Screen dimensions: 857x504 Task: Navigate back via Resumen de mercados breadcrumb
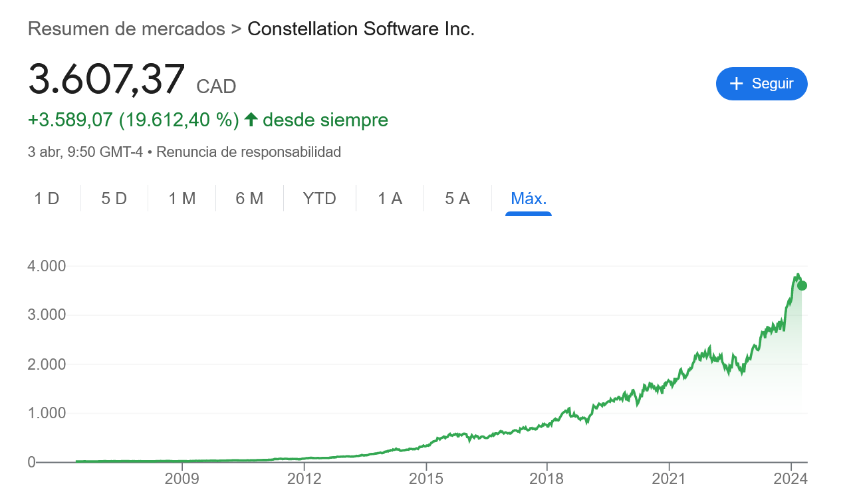coord(124,29)
